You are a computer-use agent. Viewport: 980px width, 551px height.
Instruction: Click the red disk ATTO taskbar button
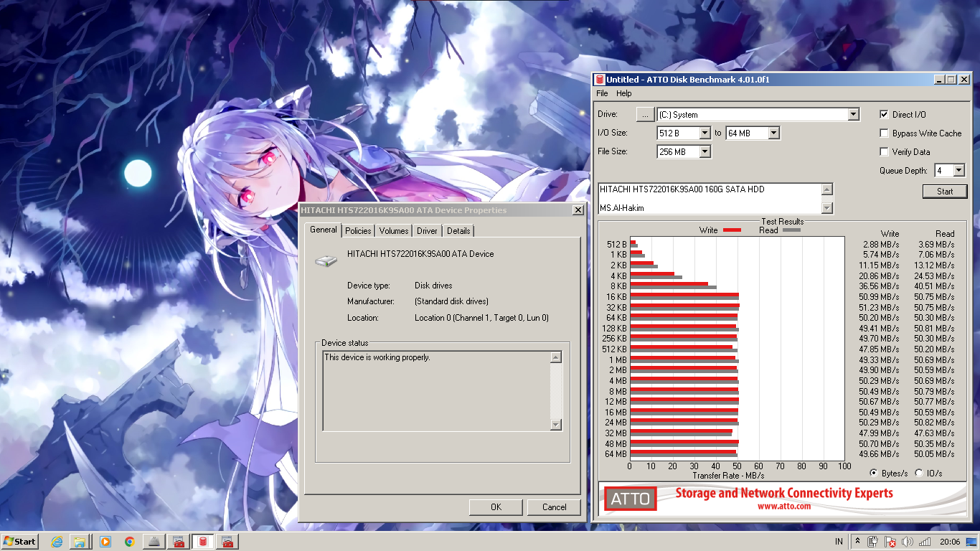pyautogui.click(x=203, y=542)
